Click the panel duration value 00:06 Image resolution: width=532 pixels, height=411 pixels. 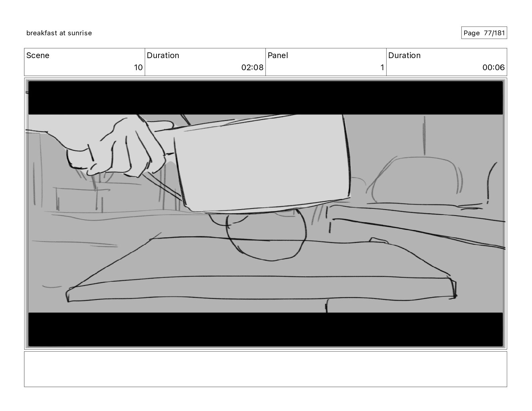click(x=493, y=67)
